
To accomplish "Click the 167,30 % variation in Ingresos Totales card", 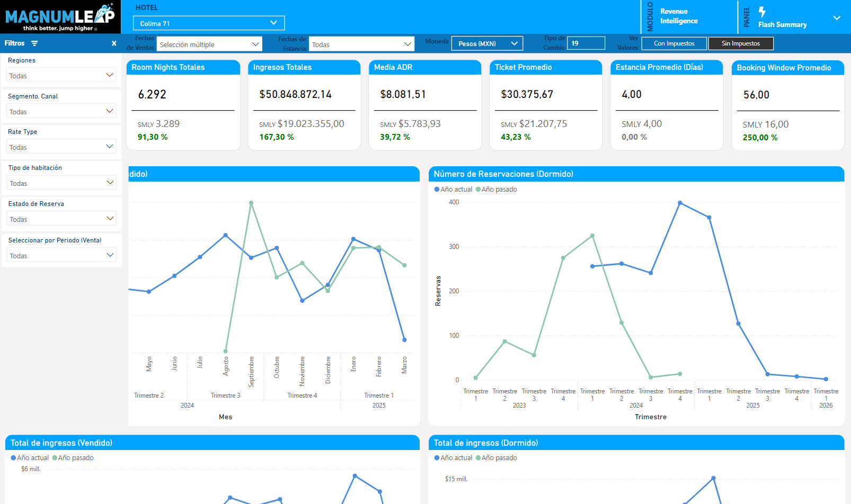I will [277, 137].
